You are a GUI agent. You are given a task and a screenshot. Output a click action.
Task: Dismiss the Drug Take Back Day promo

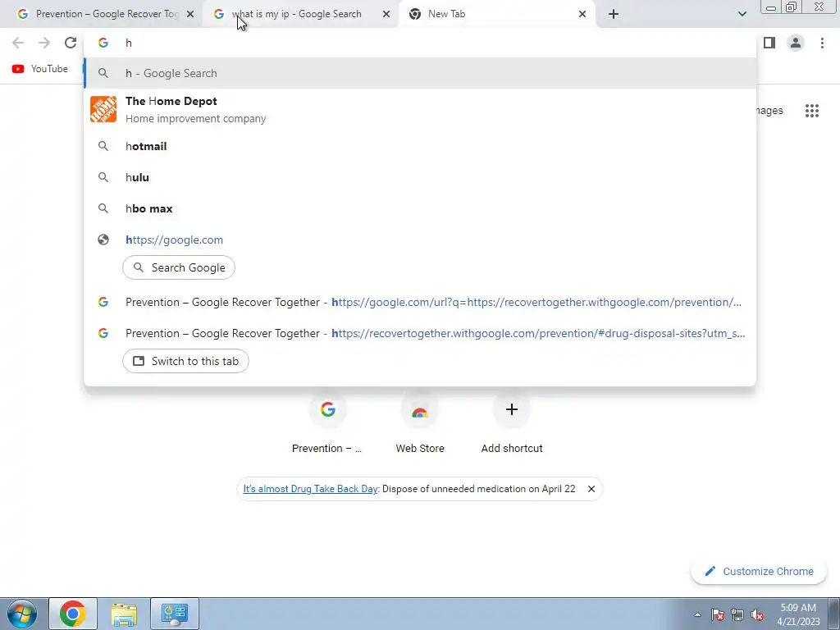point(591,489)
